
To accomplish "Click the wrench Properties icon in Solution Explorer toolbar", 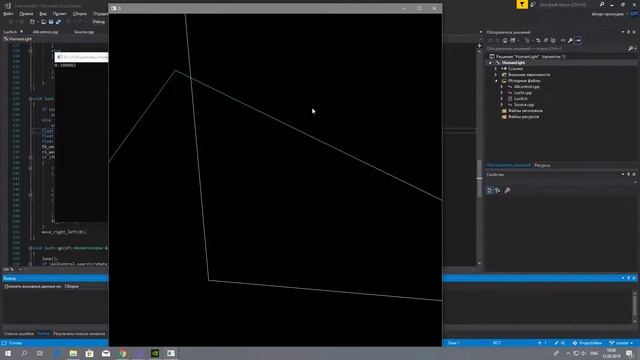I will [x=570, y=40].
